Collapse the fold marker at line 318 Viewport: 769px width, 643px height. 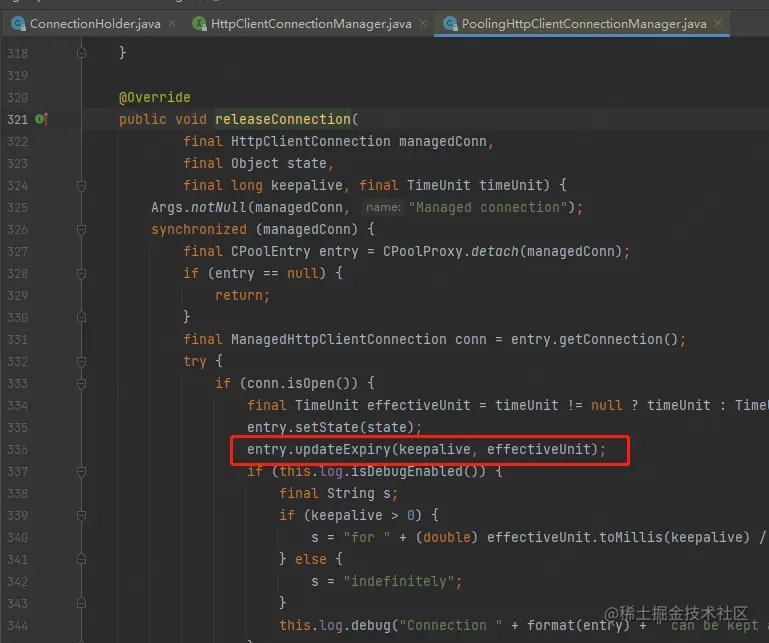click(x=81, y=53)
